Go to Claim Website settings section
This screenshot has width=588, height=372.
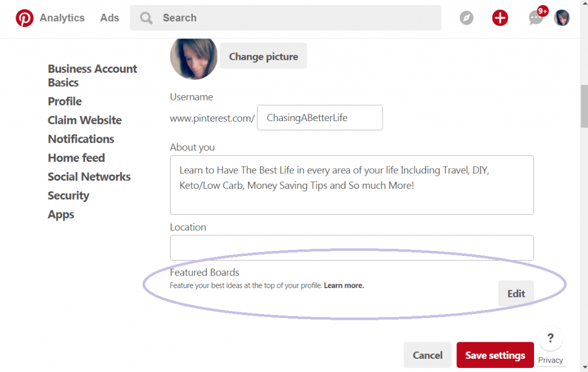pyautogui.click(x=84, y=120)
